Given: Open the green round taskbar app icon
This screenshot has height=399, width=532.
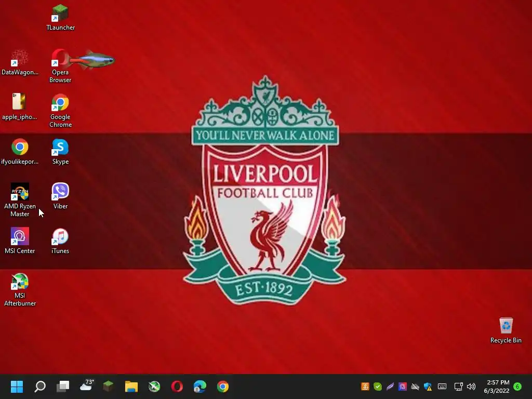Looking at the screenshot, I should pos(154,386).
